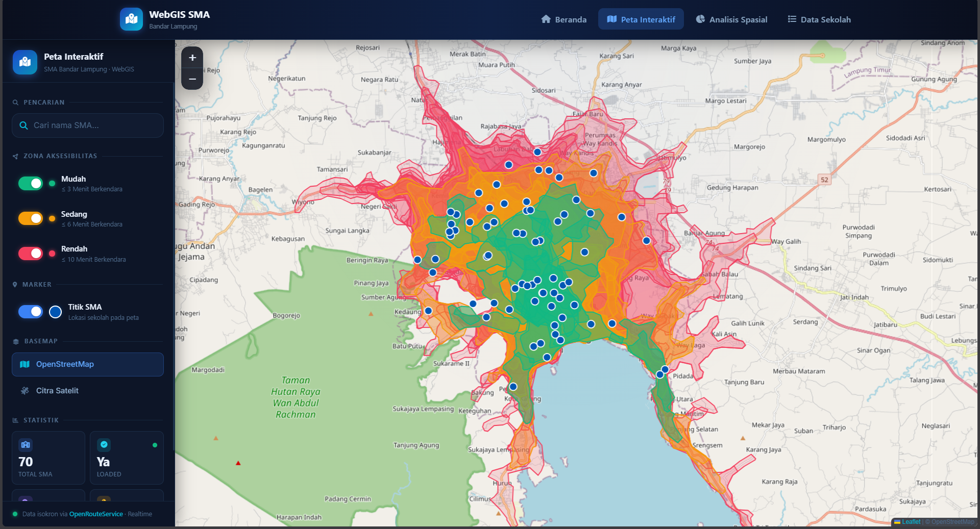Click the 'PENCARIAN' section heading
980x529 pixels.
coord(44,103)
